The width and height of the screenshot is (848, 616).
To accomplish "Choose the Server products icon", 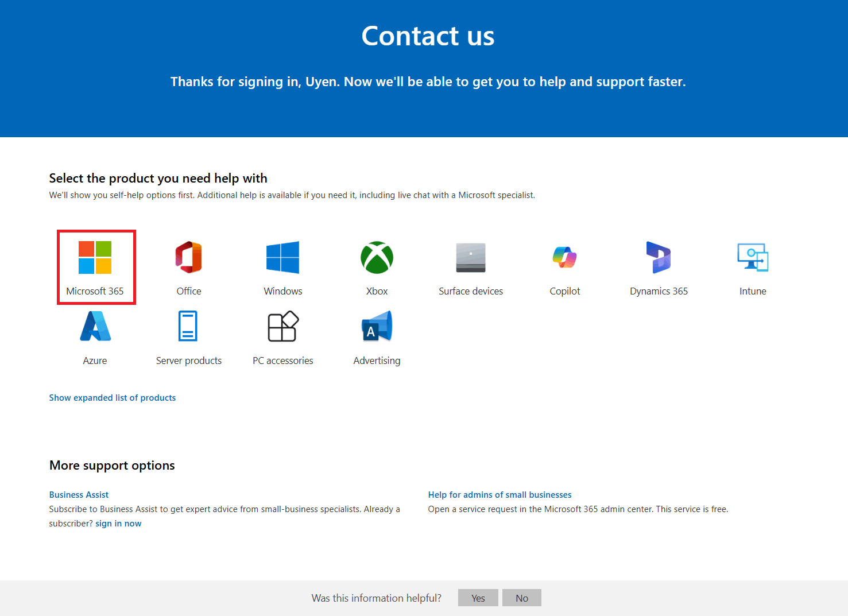I will click(188, 326).
